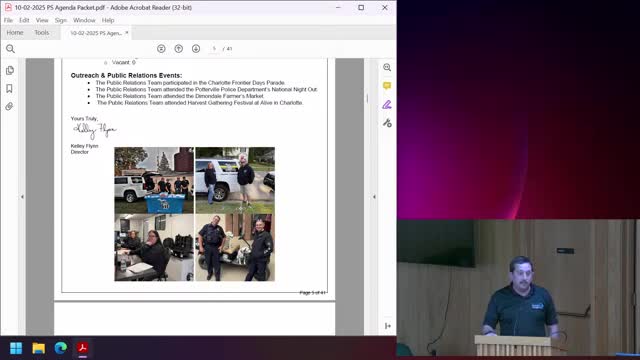Expand the right tools pane arrow
Viewport: 640px width, 360px height.
374,197
